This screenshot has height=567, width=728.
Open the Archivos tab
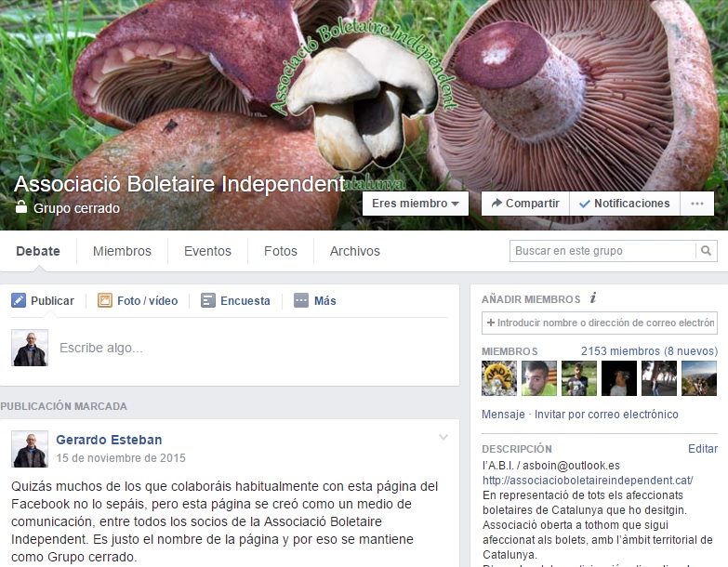355,251
